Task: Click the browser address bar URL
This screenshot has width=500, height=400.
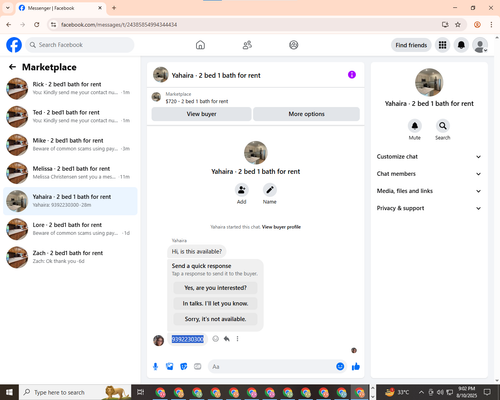Action: click(119, 25)
